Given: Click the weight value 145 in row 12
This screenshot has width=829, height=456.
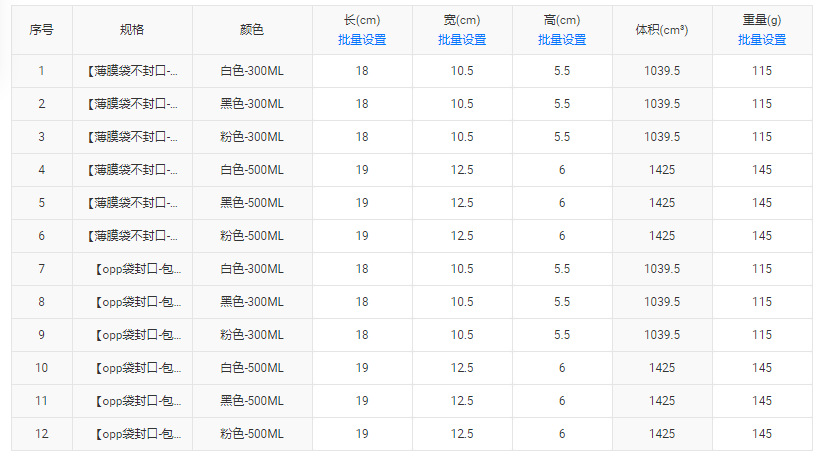Looking at the screenshot, I should click(762, 434).
